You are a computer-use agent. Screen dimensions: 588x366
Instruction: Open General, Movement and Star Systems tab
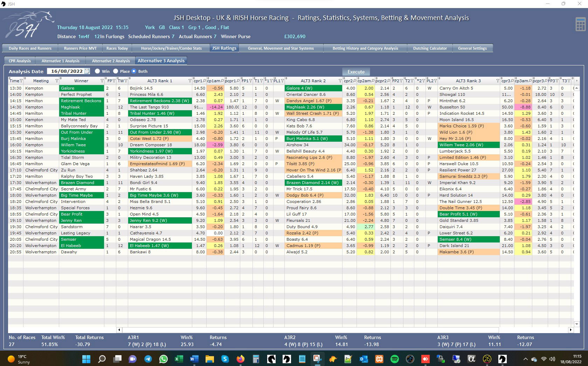tap(281, 48)
